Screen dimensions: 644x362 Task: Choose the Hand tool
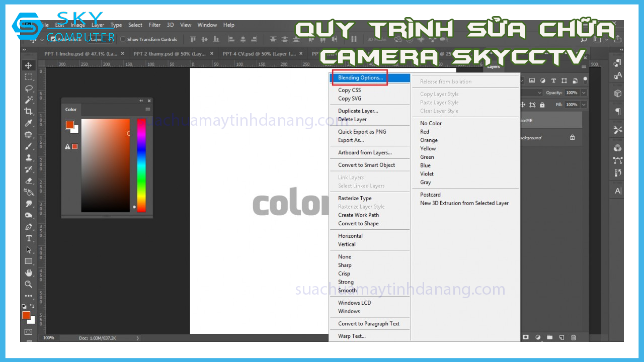click(x=29, y=273)
